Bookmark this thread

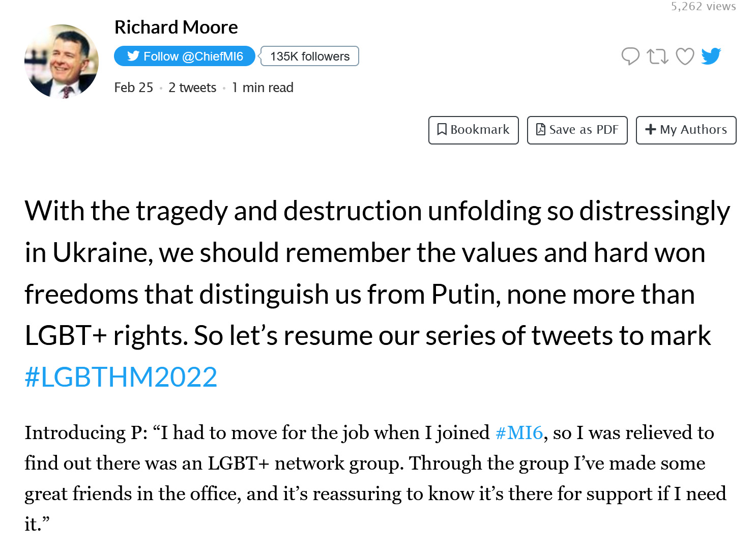click(474, 130)
